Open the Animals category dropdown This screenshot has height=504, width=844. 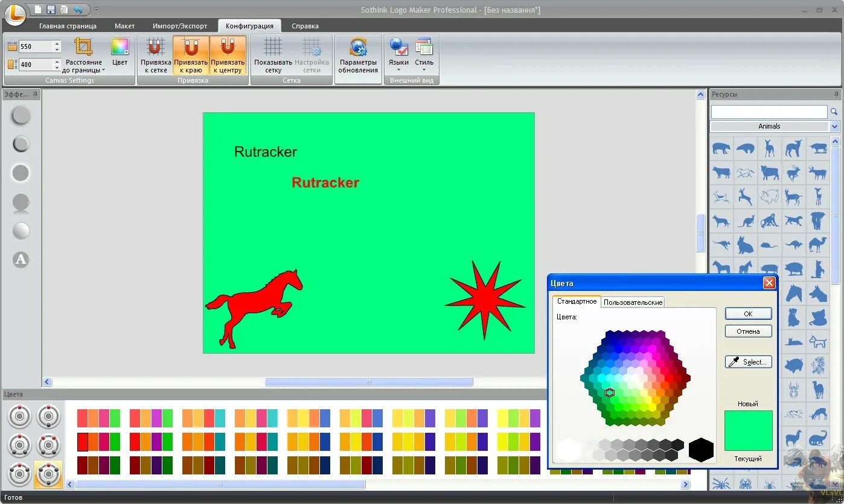(x=835, y=126)
